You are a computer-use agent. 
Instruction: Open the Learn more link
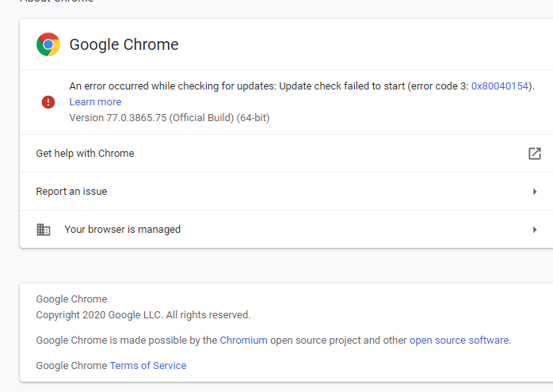(95, 102)
